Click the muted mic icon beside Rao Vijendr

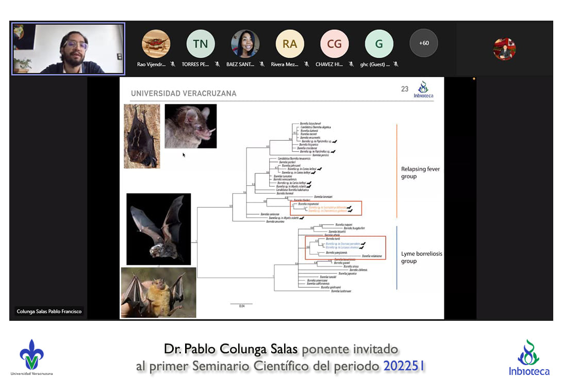[x=173, y=64]
